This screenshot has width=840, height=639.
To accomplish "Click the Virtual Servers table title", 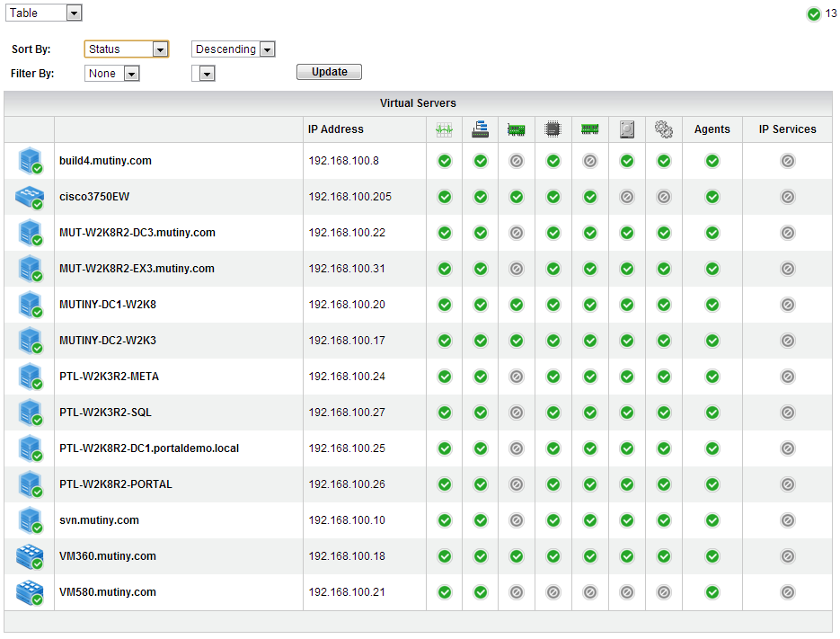I will [418, 103].
